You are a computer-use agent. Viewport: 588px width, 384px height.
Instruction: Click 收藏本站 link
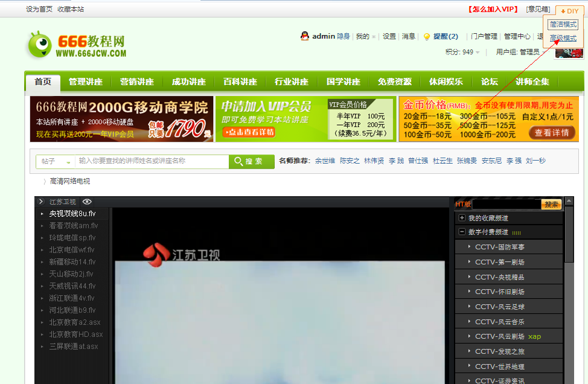71,9
